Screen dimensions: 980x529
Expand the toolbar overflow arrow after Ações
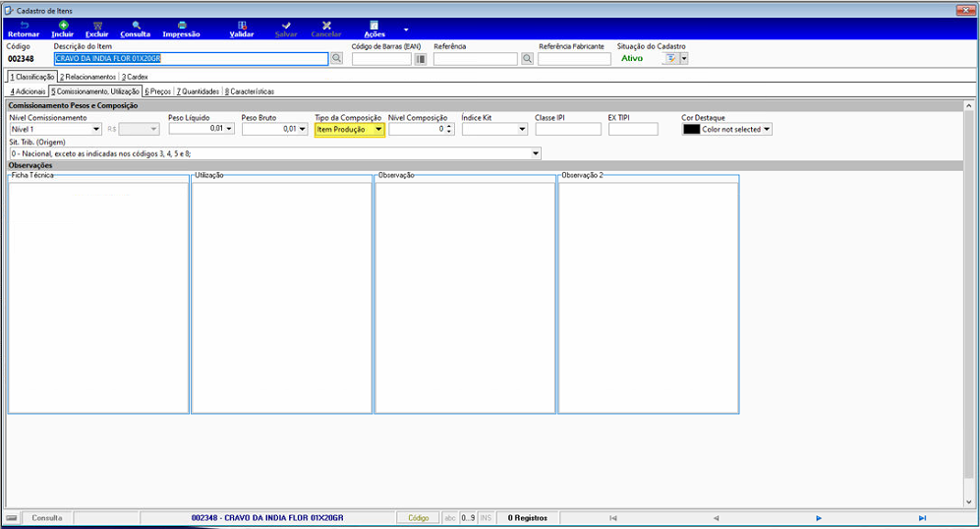[x=406, y=29]
